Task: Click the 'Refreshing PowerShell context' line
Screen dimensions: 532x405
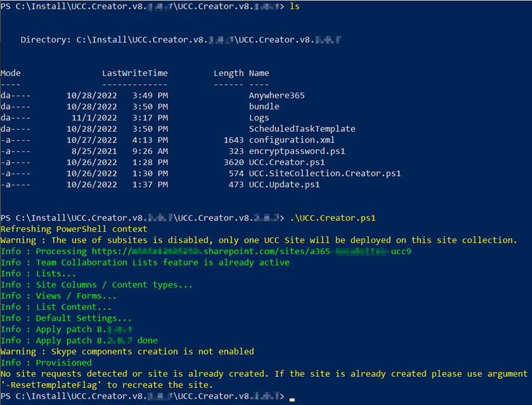Action: tap(74, 229)
